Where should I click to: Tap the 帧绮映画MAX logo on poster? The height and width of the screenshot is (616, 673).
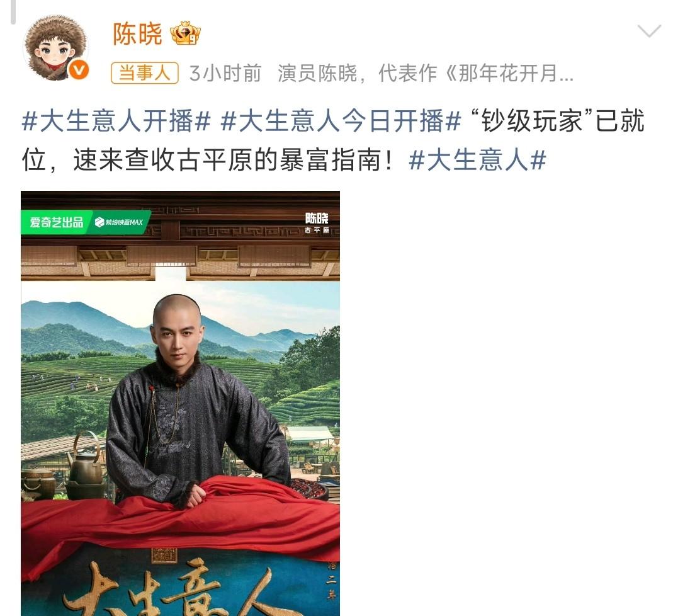(119, 222)
